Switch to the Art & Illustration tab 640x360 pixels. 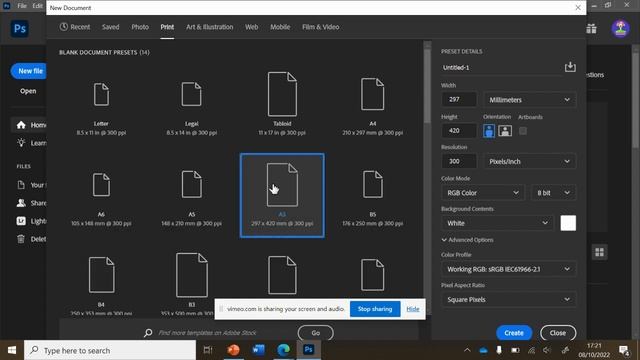pos(210,27)
